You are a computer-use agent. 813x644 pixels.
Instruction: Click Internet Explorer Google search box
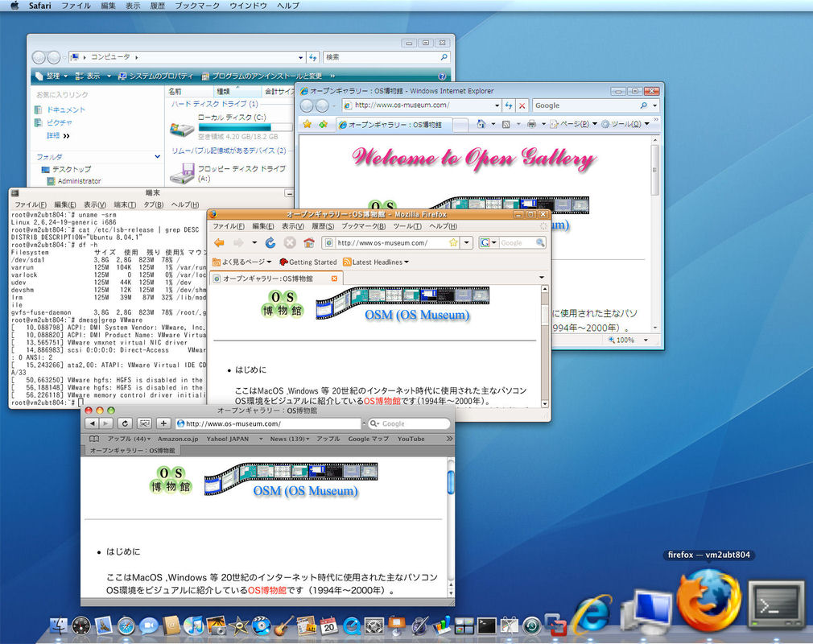click(584, 105)
